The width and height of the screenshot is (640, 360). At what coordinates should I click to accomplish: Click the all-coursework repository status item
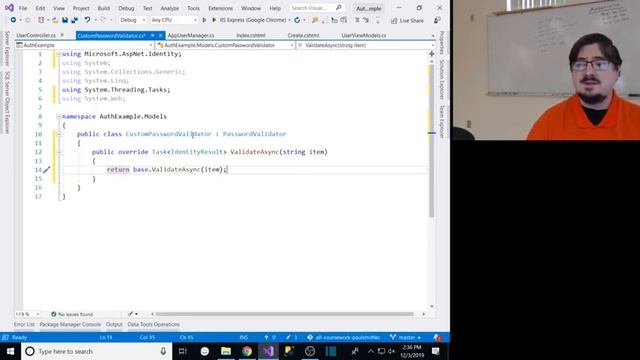tap(344, 338)
